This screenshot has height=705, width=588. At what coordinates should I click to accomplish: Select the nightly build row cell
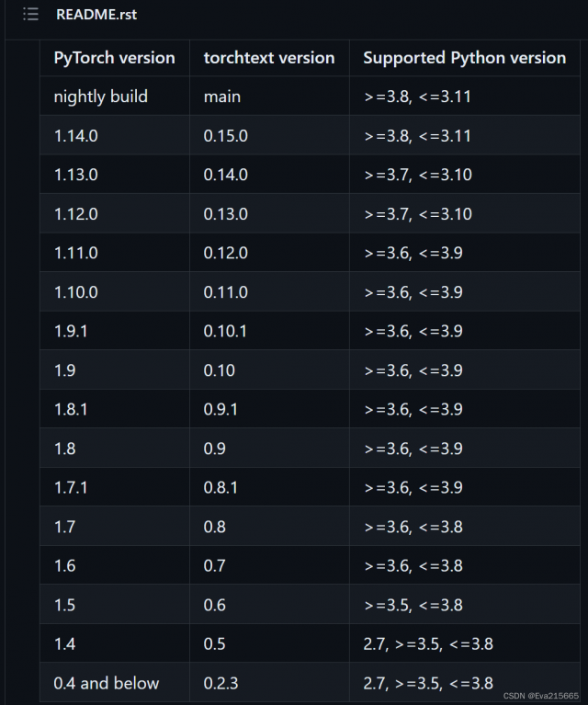click(100, 97)
